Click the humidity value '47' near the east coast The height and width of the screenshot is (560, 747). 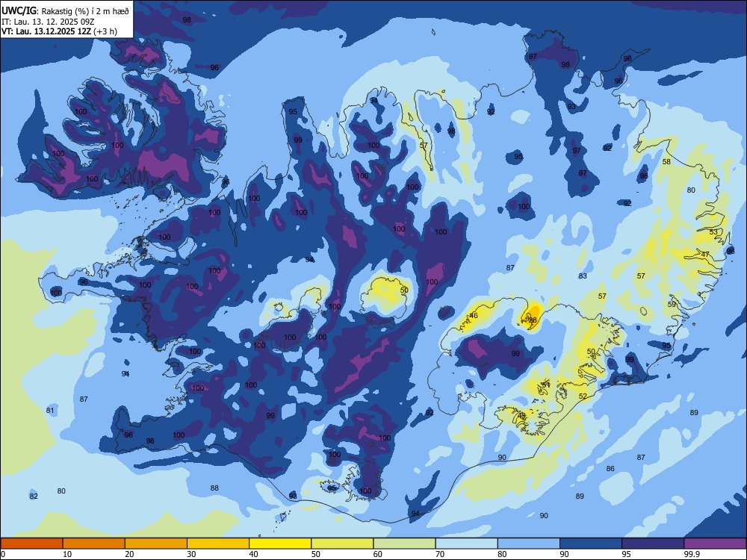(706, 255)
